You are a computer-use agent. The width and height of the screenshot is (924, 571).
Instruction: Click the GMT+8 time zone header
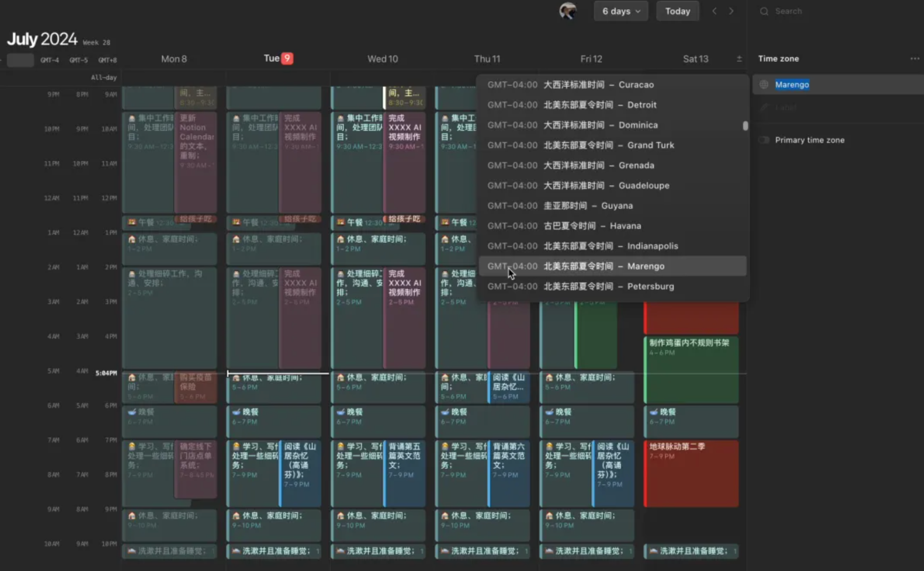[x=107, y=60]
